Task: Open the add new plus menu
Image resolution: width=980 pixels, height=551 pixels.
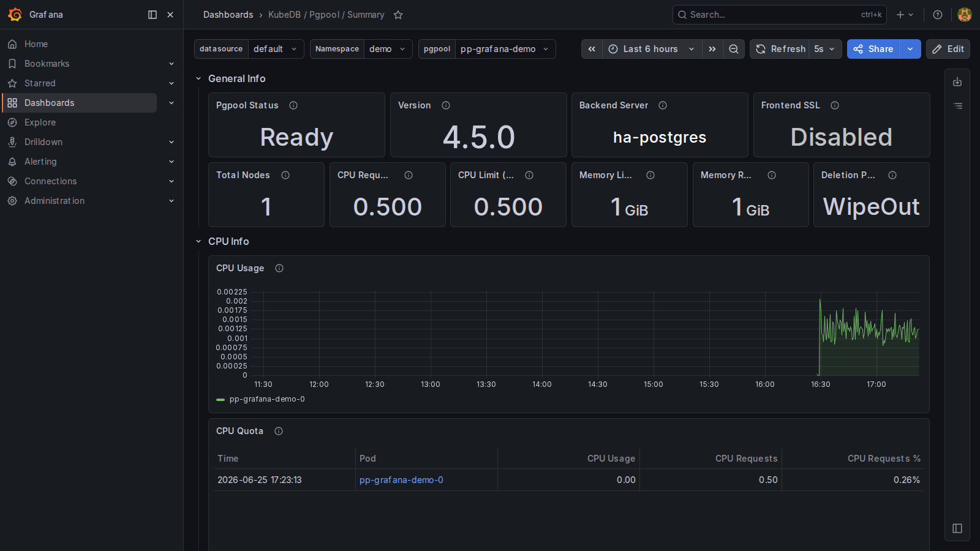Action: point(905,15)
